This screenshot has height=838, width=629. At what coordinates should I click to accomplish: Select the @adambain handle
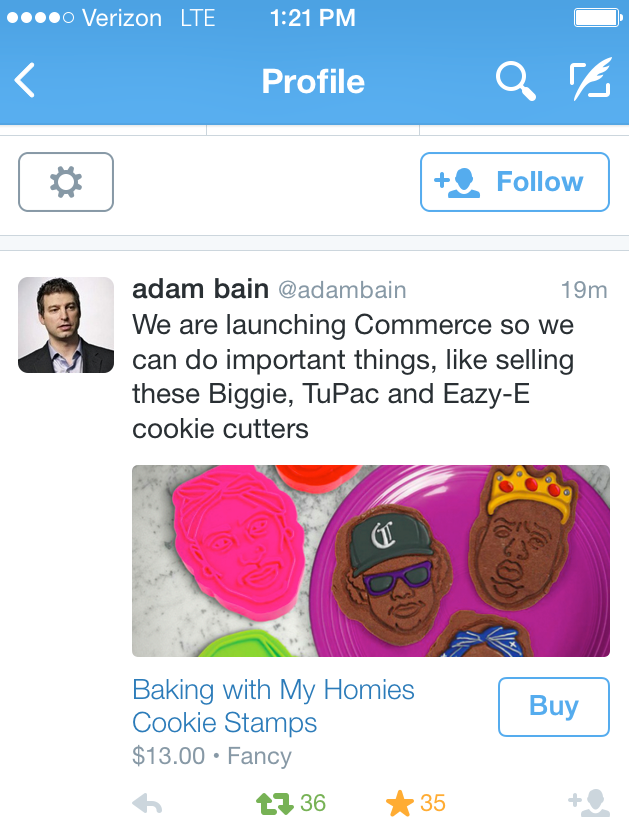click(342, 291)
